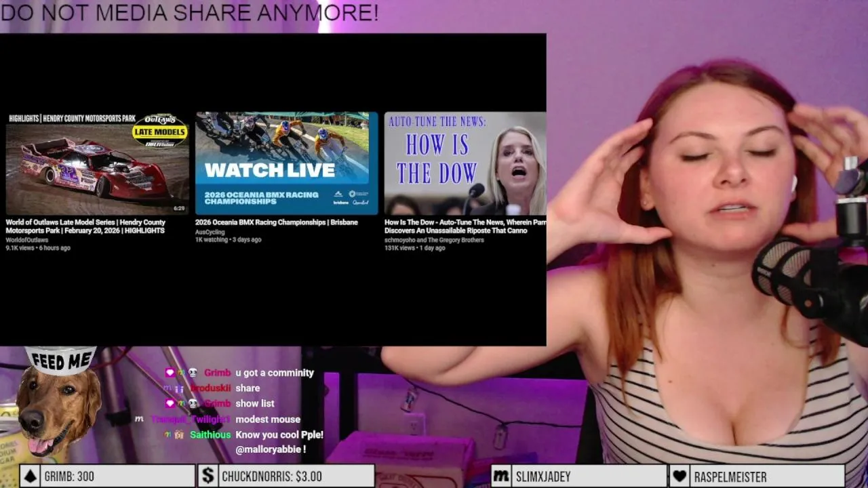Click the chat message 'show list'

click(x=255, y=403)
